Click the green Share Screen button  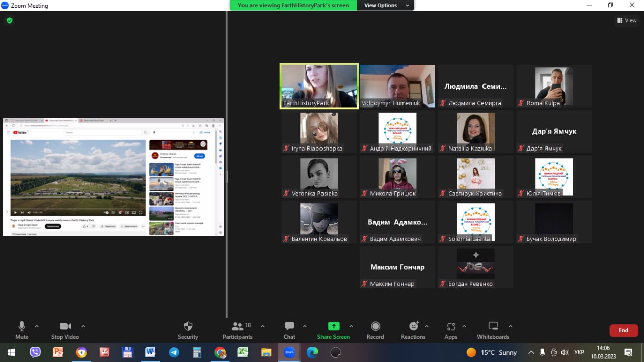click(333, 330)
